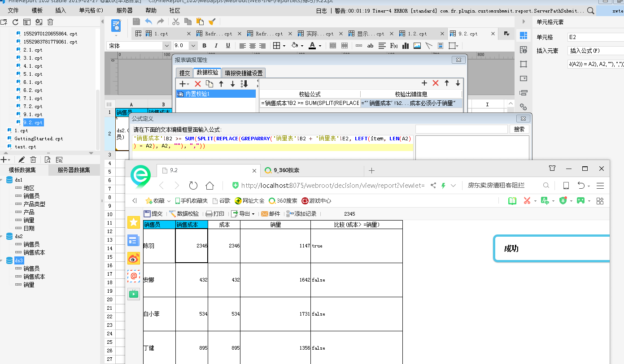Click the Cut scissors icon
624x364 pixels.
pos(176,22)
